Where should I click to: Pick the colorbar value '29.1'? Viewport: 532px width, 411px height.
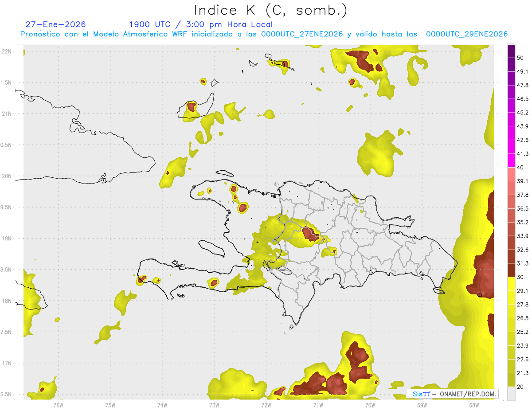pyautogui.click(x=523, y=291)
